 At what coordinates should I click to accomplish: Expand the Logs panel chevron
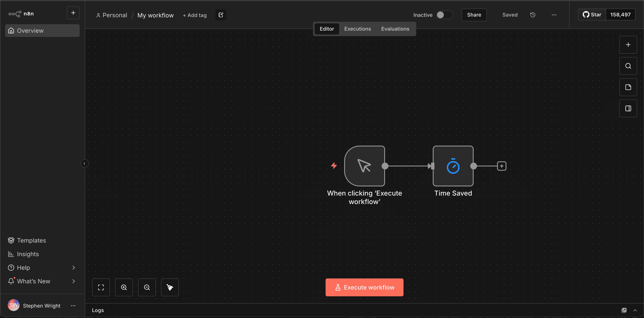pos(635,310)
